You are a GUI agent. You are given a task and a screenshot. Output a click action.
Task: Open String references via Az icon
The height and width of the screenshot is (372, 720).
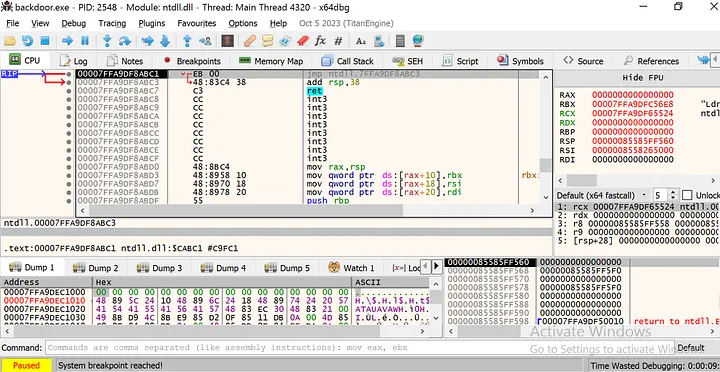click(361, 41)
